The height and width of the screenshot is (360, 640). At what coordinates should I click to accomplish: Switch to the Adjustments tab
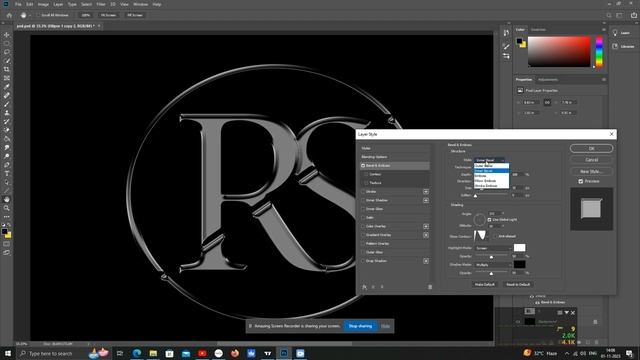click(x=547, y=80)
